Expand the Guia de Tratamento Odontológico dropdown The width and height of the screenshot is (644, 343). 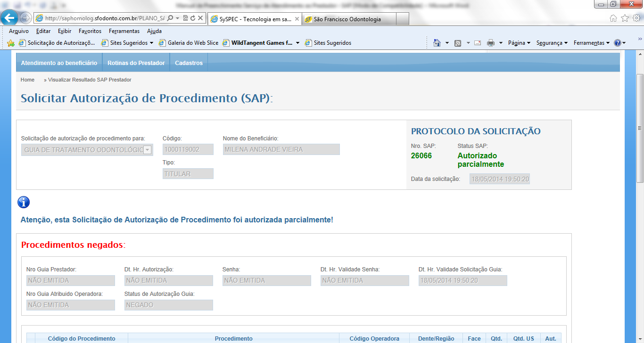click(x=147, y=149)
